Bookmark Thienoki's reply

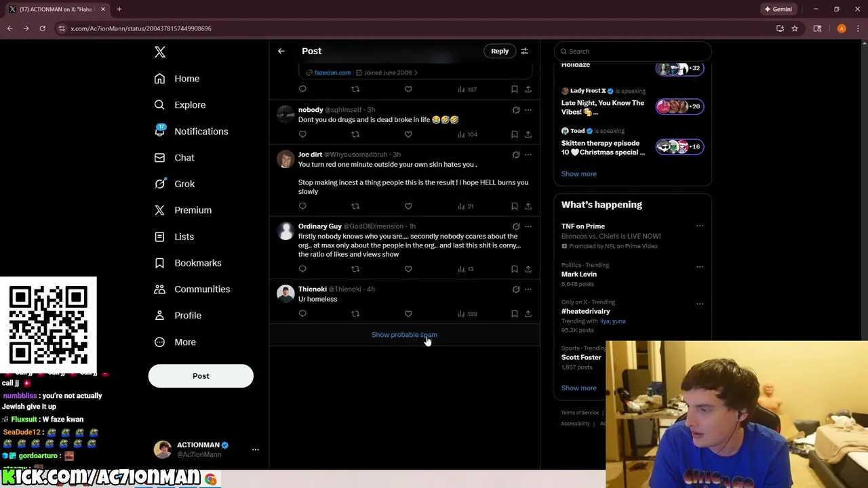click(514, 314)
